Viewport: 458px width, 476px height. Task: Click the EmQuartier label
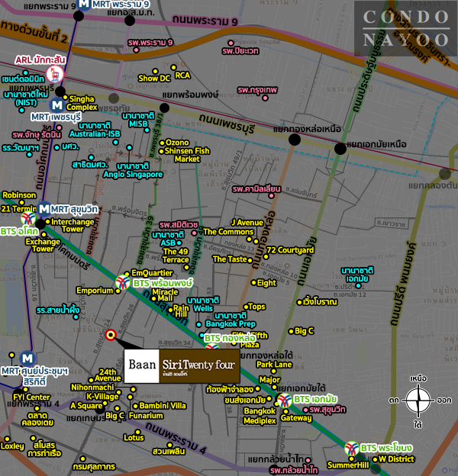(x=152, y=273)
